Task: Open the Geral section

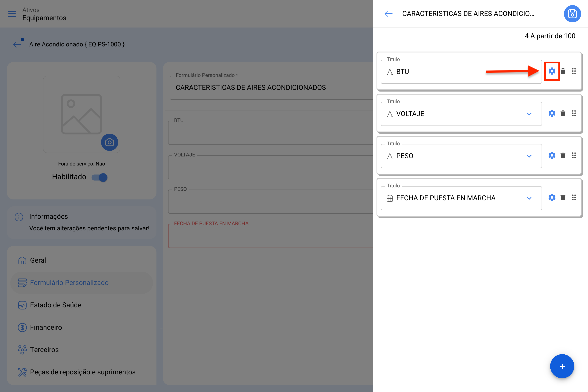Action: click(x=82, y=260)
